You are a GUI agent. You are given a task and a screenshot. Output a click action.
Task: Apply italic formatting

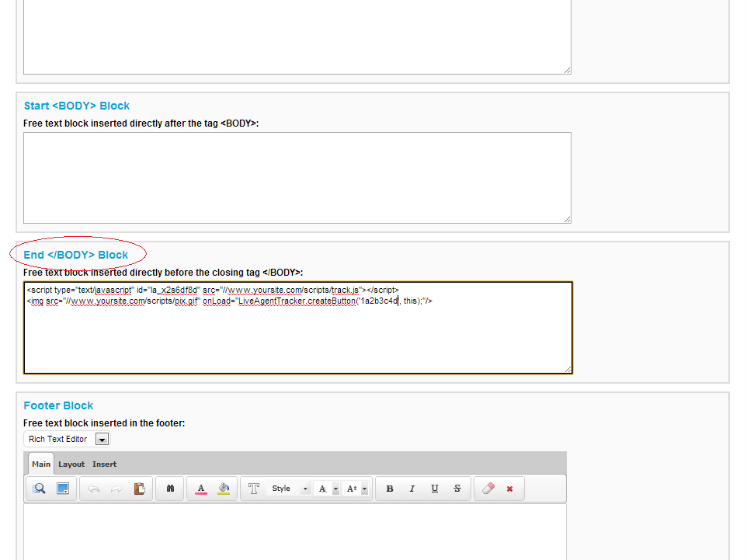click(412, 489)
